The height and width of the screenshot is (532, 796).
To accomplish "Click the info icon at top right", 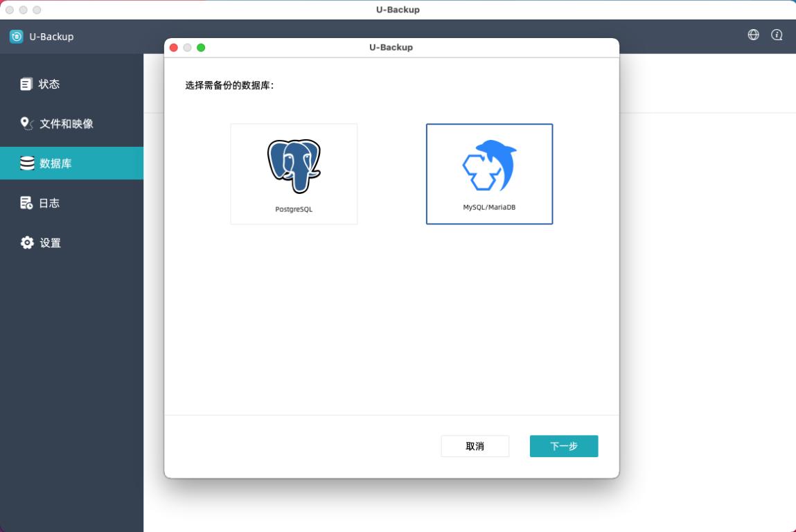I will click(x=777, y=35).
